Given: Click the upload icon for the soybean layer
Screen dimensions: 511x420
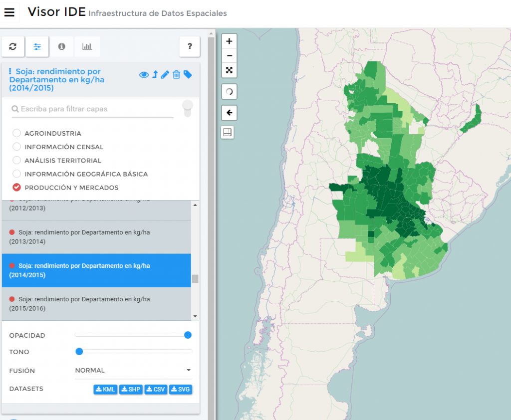Looking at the screenshot, I should pos(155,74).
